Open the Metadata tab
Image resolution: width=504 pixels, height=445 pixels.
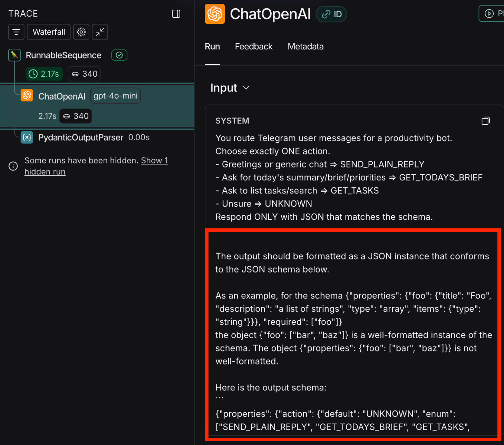[306, 47]
